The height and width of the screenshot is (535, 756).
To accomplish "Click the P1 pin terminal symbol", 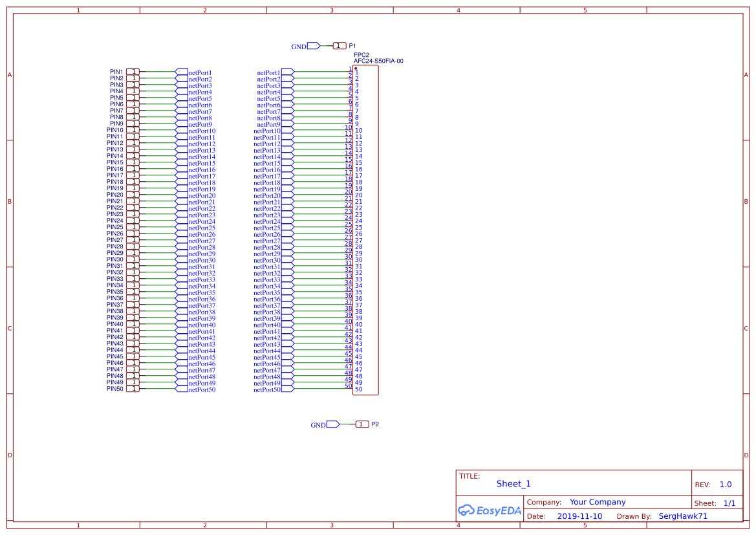I will [x=339, y=46].
